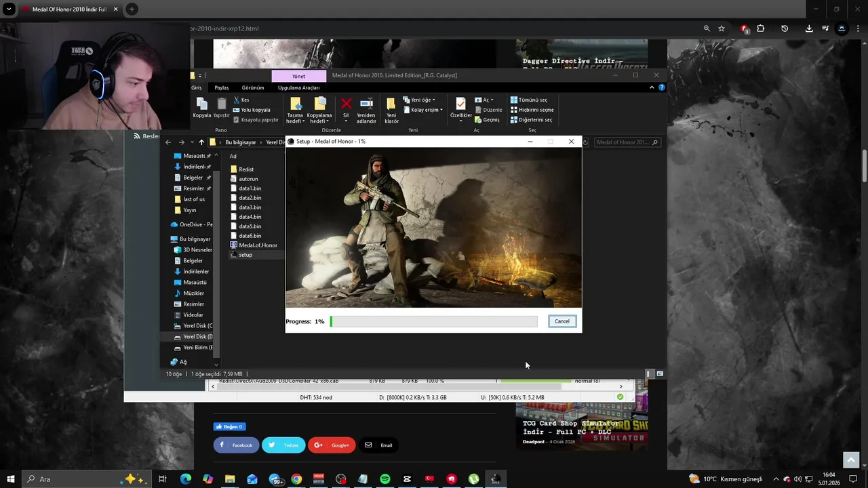
Task: Cancel the Medal of Honor setup
Action: (562, 321)
